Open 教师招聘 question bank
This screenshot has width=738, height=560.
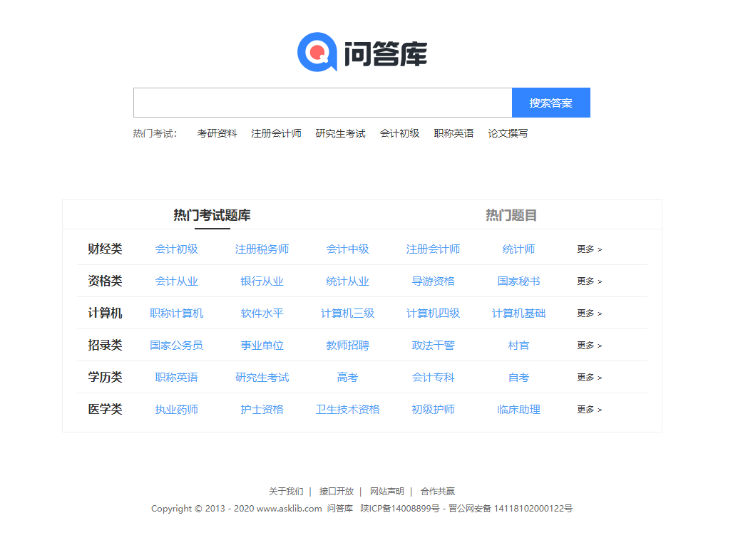click(348, 346)
